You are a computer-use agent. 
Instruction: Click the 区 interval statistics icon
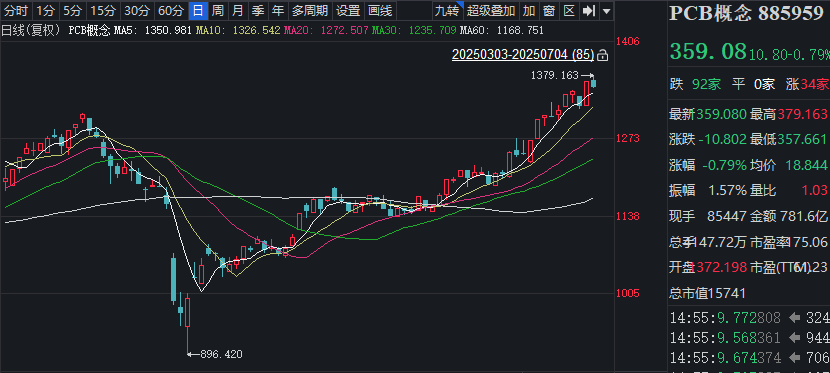(569, 11)
